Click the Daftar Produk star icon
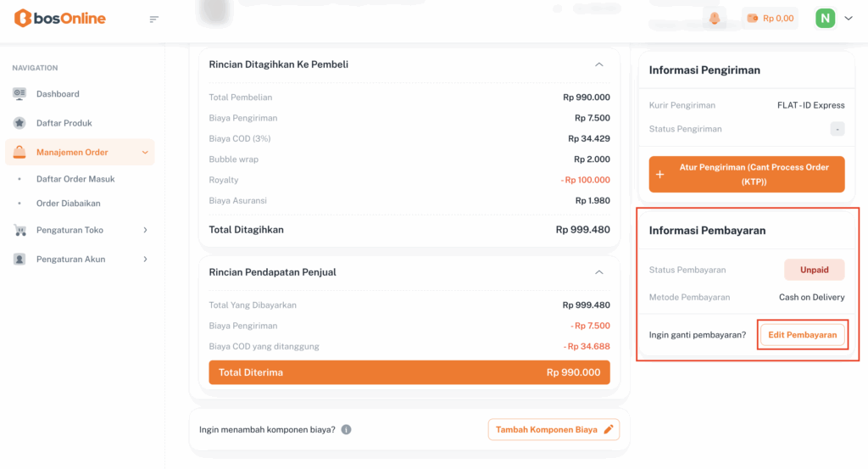Screen dimensions: 868x469 (x=19, y=123)
